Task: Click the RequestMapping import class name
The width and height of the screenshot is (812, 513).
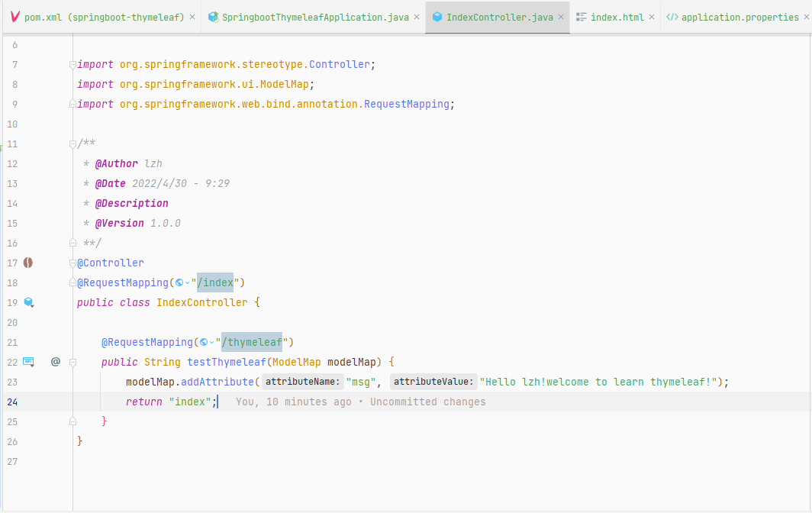Action: point(407,104)
